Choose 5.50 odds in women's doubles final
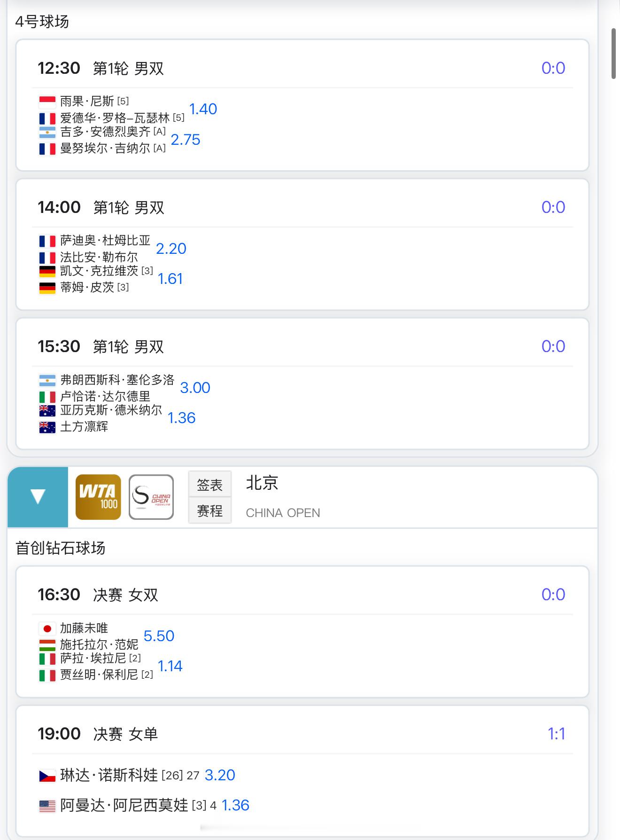 (x=159, y=636)
